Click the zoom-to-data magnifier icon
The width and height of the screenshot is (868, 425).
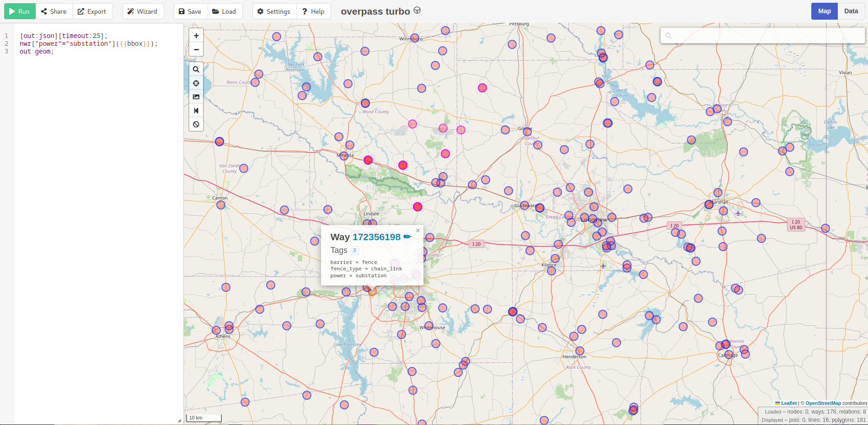196,70
